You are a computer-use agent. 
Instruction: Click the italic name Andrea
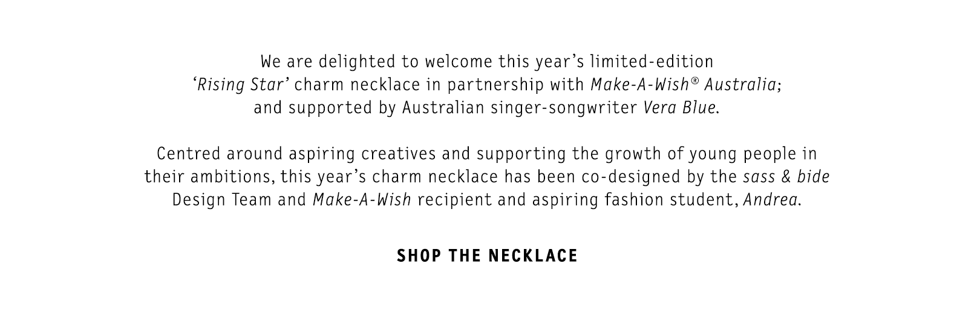[x=771, y=200]
